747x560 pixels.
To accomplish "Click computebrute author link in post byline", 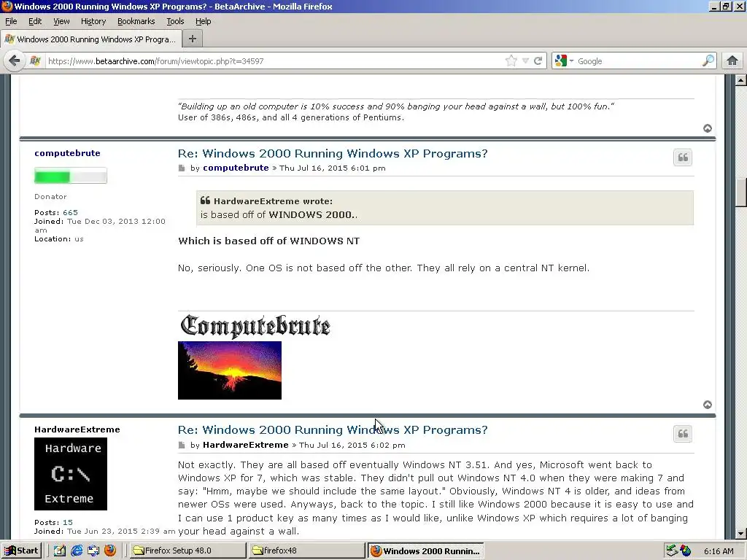I will point(236,168).
